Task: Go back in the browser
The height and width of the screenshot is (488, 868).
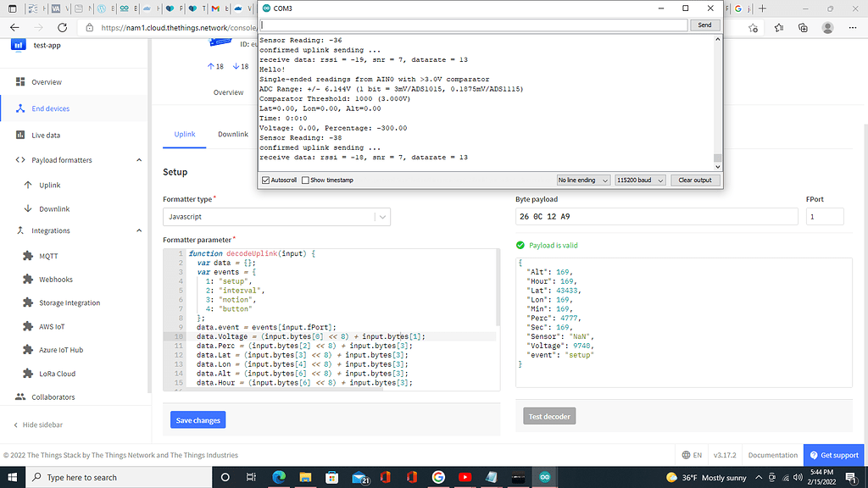Action: (x=14, y=28)
